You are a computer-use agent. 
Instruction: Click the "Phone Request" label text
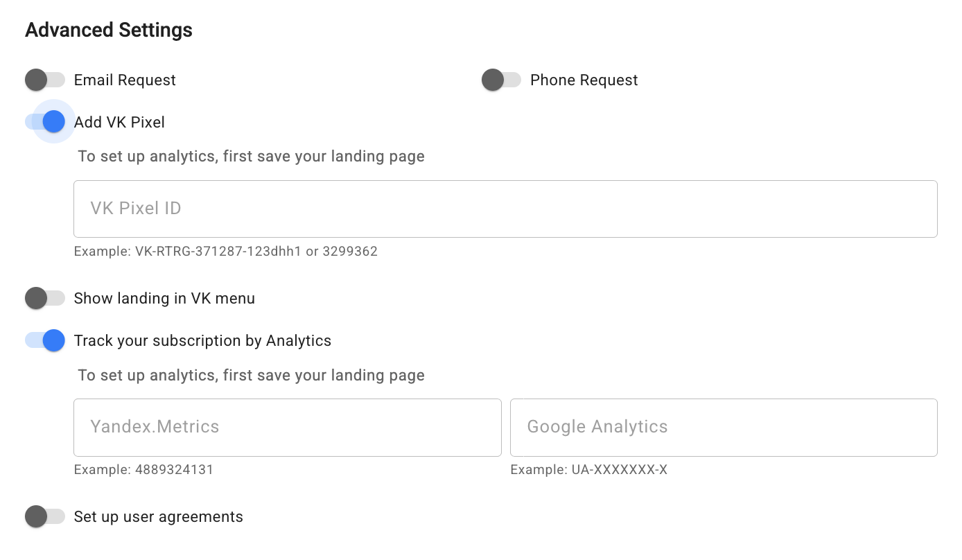click(x=584, y=80)
